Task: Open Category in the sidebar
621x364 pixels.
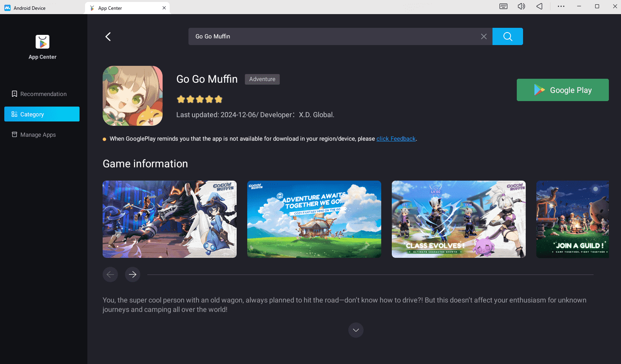Action: pos(42,114)
